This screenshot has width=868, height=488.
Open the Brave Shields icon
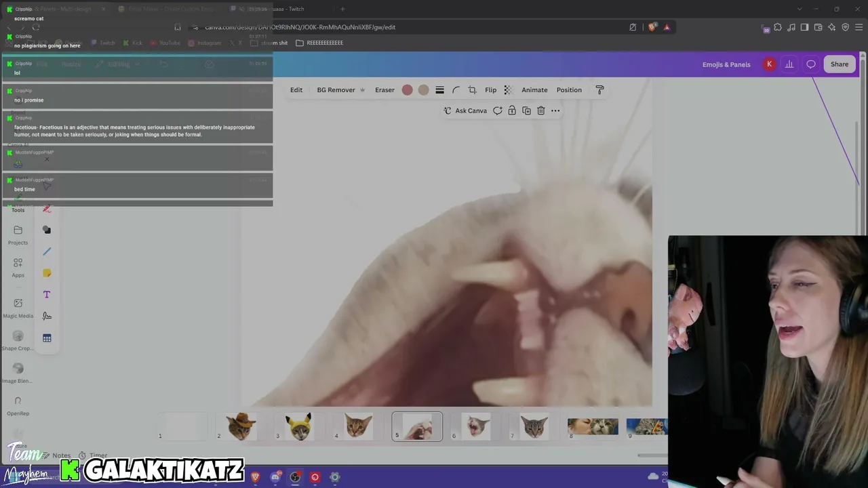pyautogui.click(x=652, y=27)
